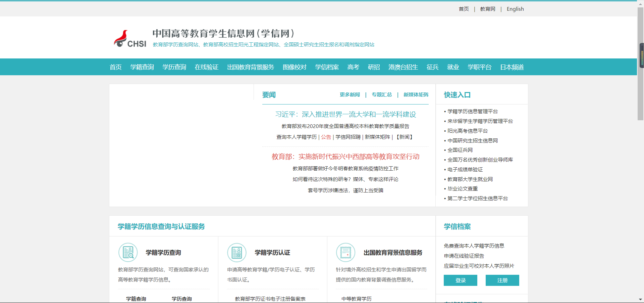Image resolution: width=644 pixels, height=303 pixels.
Task: Click the scrollbar down arrow
Action: (x=640, y=299)
